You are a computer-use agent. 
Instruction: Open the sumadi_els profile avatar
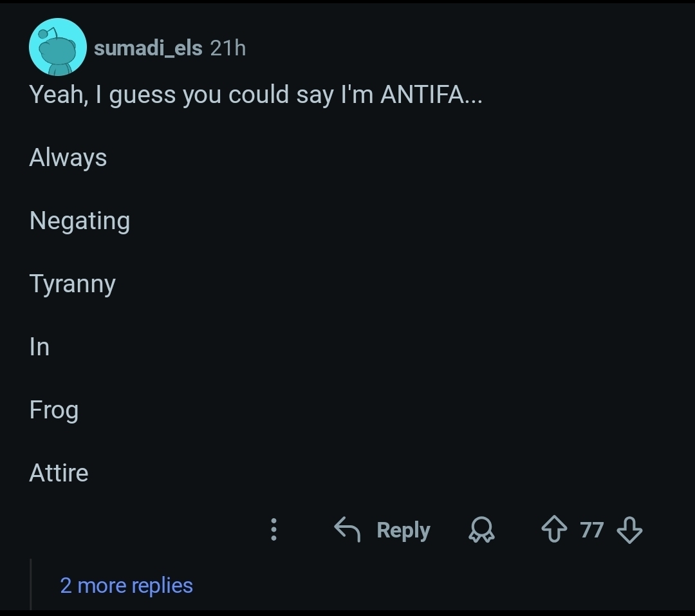coord(58,47)
